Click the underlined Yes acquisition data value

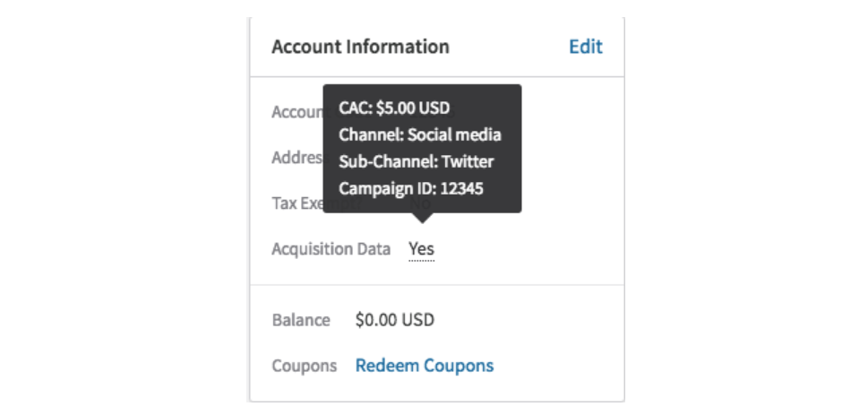tap(421, 249)
